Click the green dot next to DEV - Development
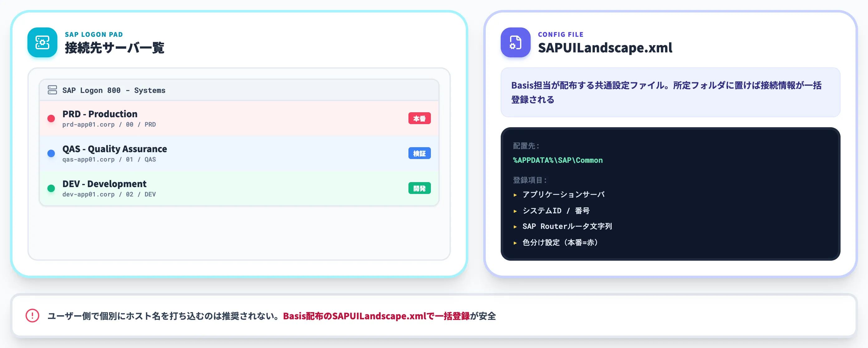This screenshot has height=348, width=868. 51,188
